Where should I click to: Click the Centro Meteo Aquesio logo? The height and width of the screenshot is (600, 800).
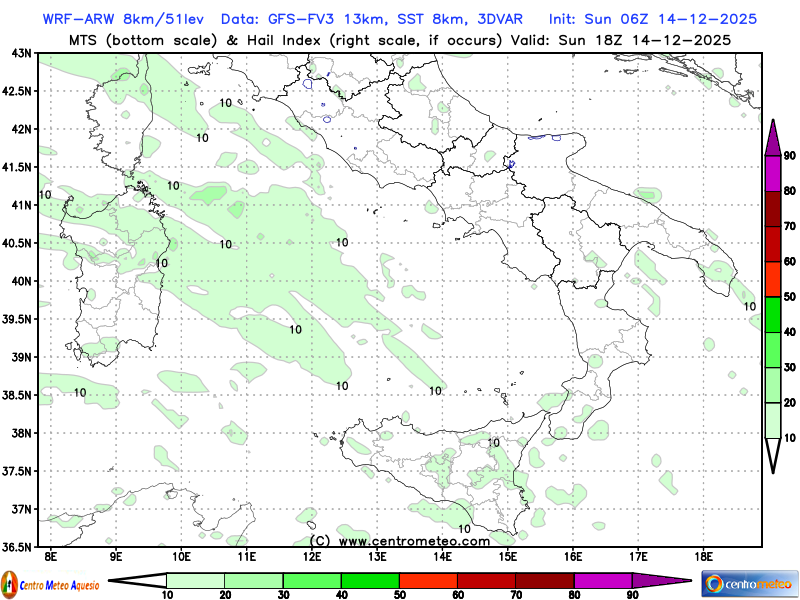click(48, 583)
